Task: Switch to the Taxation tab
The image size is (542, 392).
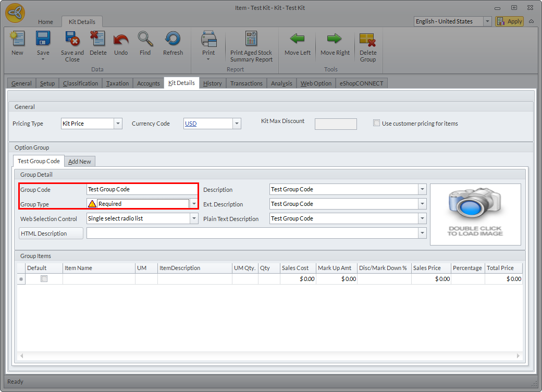Action: 117,83
